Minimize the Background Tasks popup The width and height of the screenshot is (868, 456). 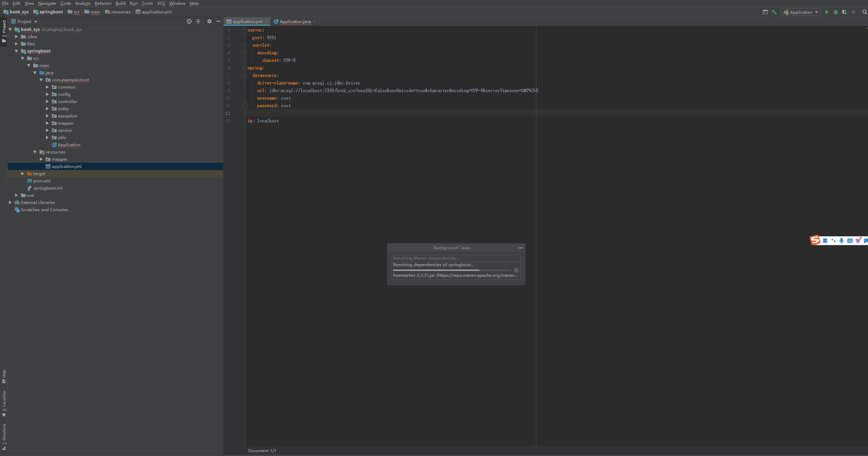521,248
